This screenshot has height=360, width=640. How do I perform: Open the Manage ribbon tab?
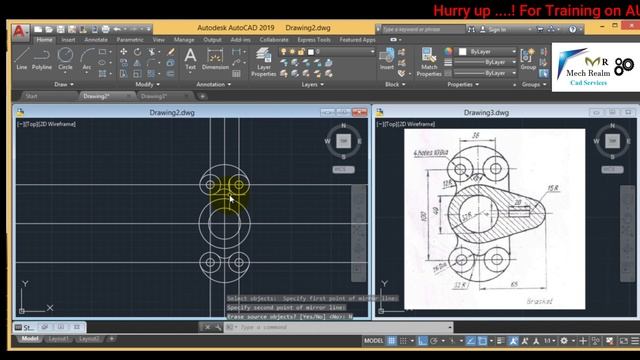click(x=184, y=40)
